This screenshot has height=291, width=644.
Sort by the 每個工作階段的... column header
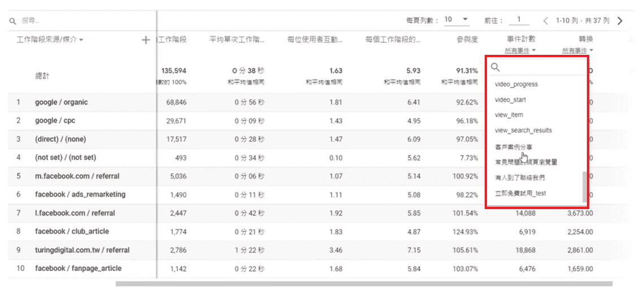pos(393,40)
